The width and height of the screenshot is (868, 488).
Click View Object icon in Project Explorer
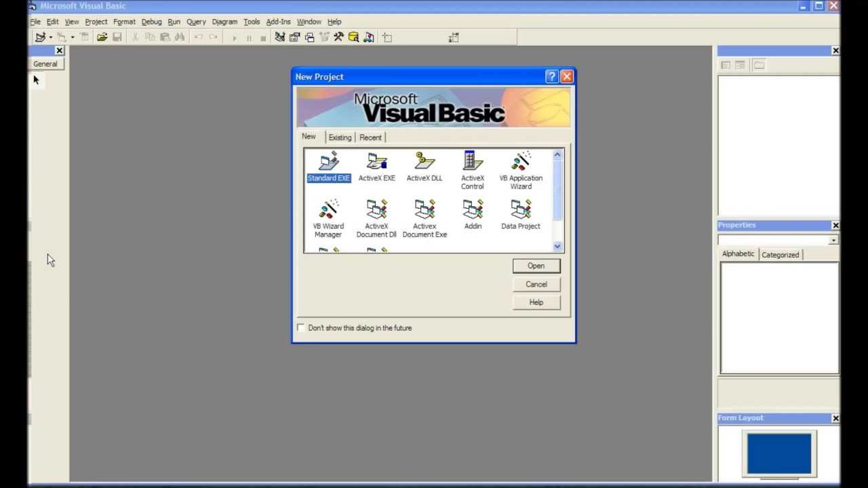[740, 65]
